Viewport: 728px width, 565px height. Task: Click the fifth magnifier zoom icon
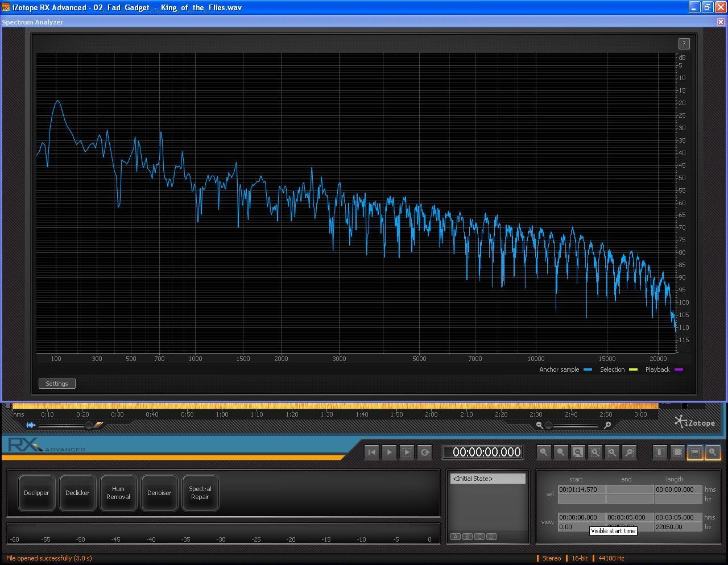(612, 452)
